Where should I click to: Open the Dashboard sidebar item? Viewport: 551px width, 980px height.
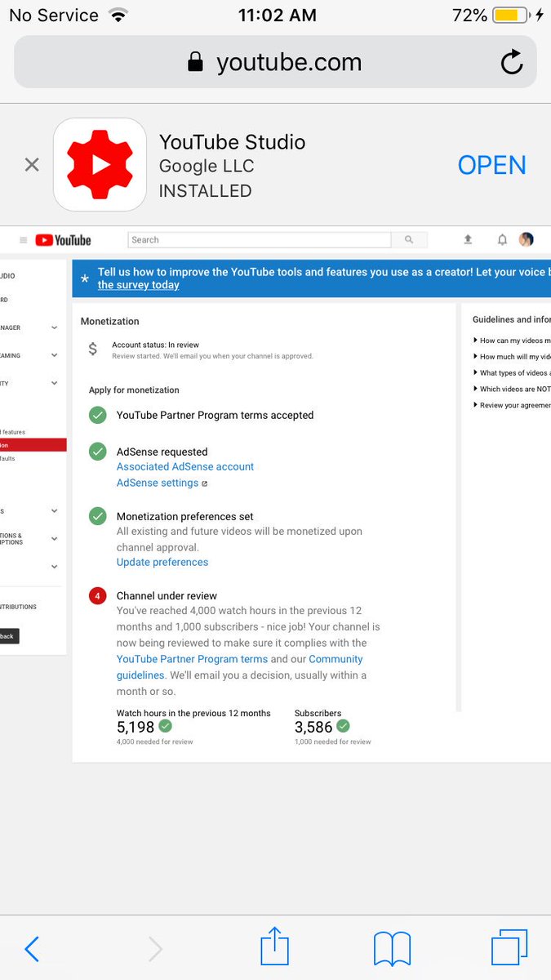5,300
